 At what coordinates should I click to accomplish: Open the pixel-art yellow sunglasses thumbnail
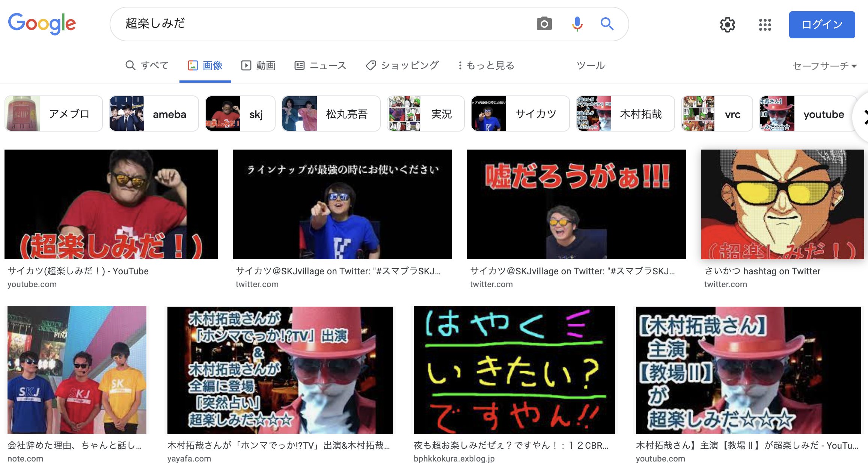tap(783, 204)
